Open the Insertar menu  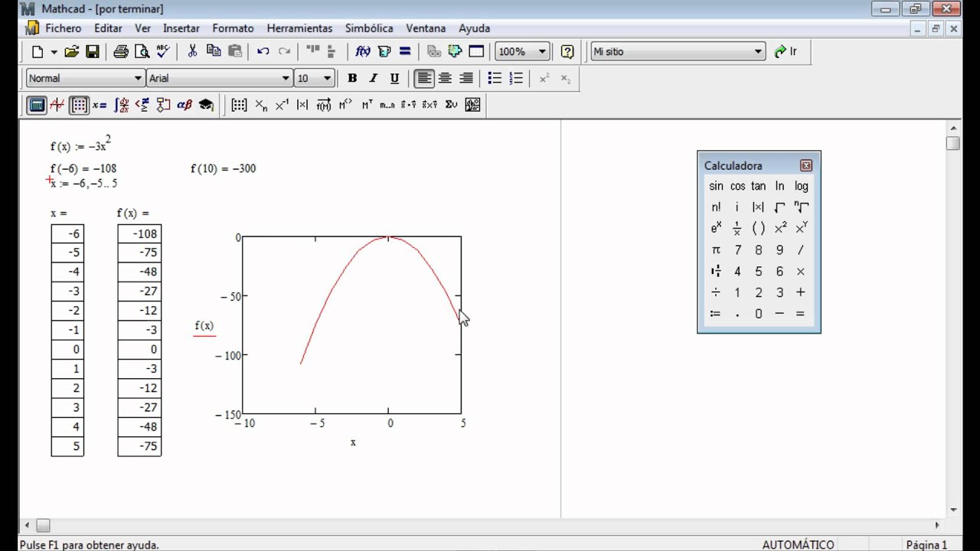(x=181, y=28)
